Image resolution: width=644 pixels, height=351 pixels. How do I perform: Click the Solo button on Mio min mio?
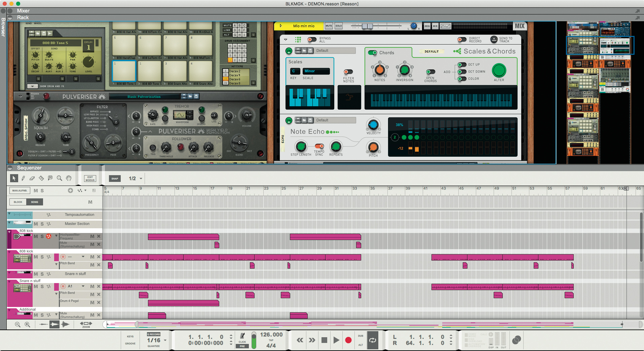pos(338,26)
